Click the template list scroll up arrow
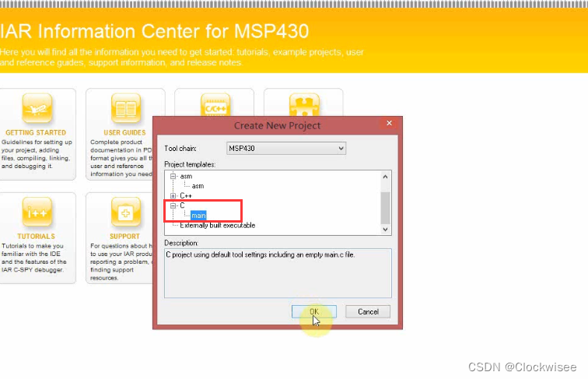588x379 pixels. (x=385, y=177)
